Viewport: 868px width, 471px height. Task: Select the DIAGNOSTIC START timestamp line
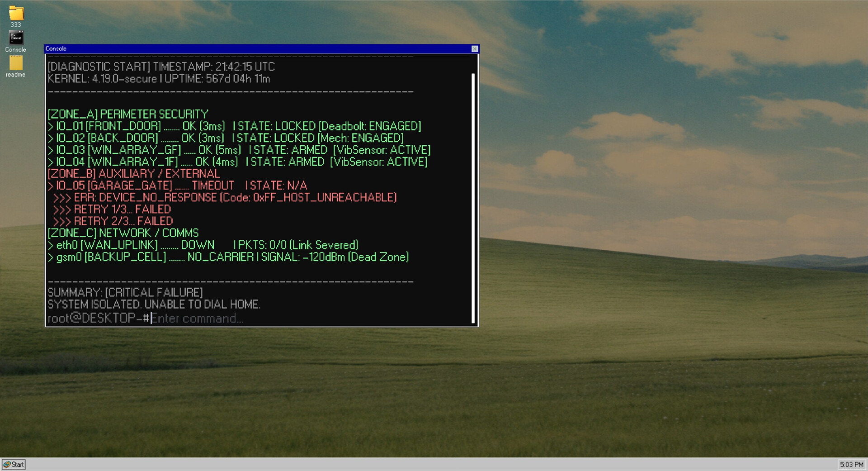pyautogui.click(x=161, y=67)
